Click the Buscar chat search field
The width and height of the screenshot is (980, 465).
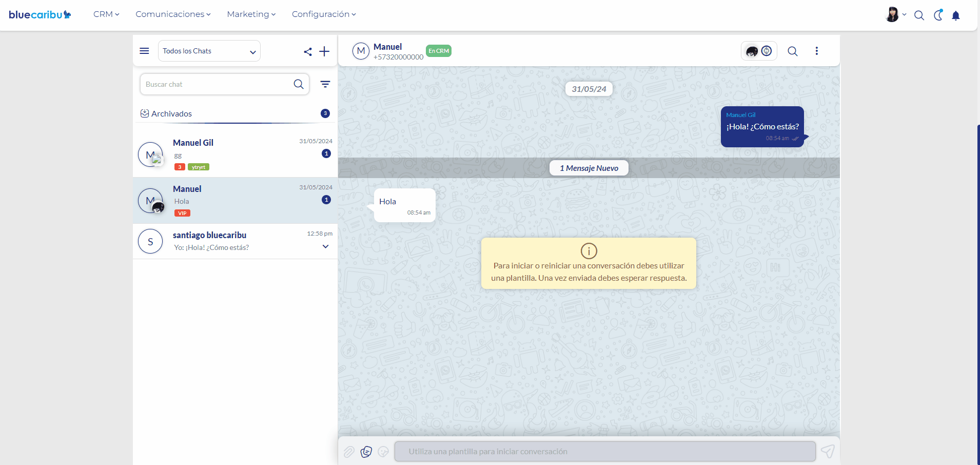218,84
